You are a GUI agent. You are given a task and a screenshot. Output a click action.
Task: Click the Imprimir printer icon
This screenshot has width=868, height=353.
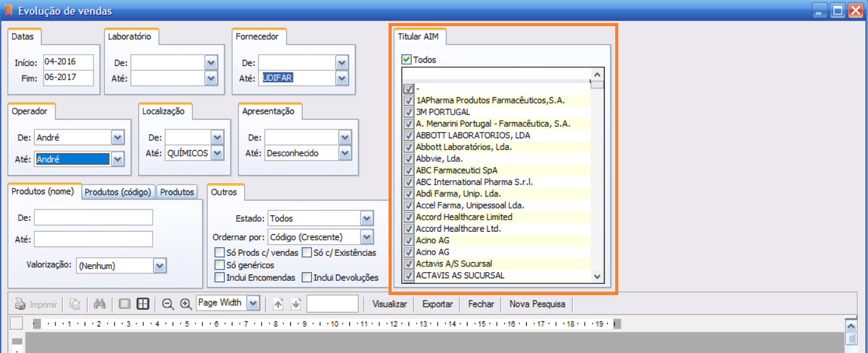(x=21, y=304)
